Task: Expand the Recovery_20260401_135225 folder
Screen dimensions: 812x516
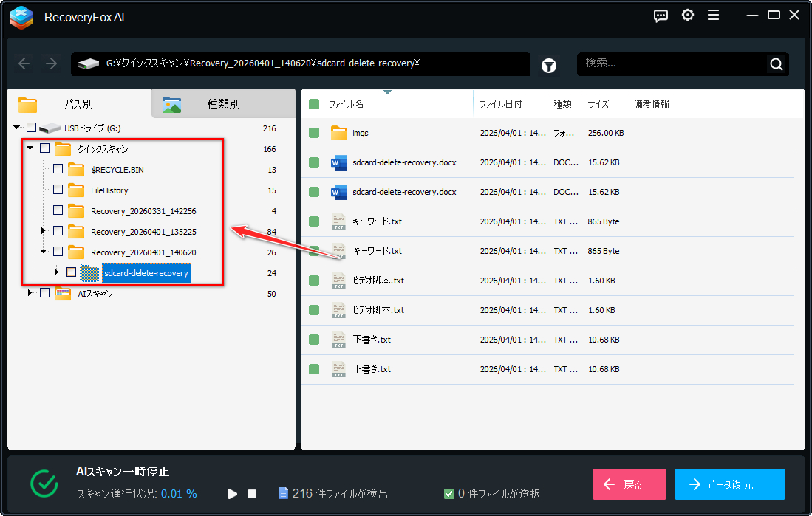Action: (x=44, y=231)
